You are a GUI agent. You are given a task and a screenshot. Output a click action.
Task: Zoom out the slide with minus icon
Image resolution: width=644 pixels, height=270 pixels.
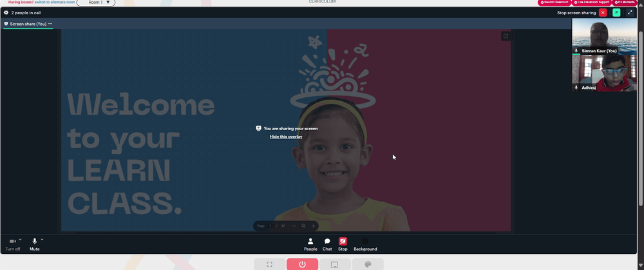[x=294, y=226]
